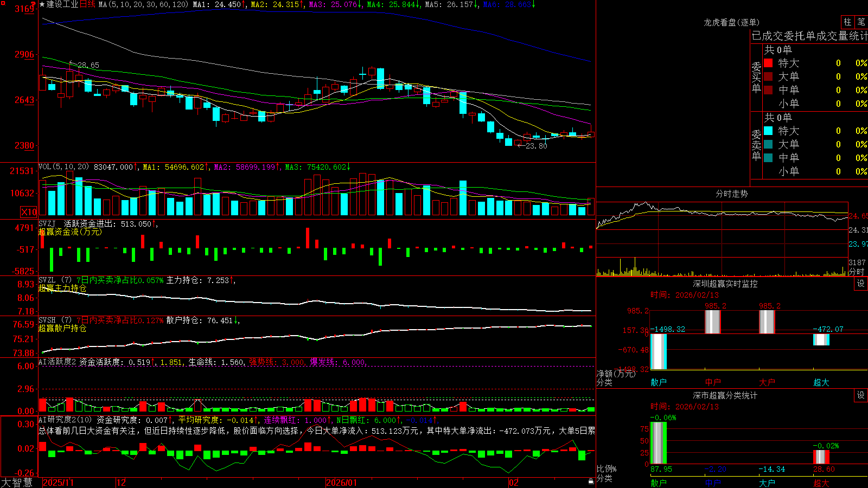Open 设 settings for 深市超赢分类统计
The height and width of the screenshot is (488, 868).
(x=861, y=395)
